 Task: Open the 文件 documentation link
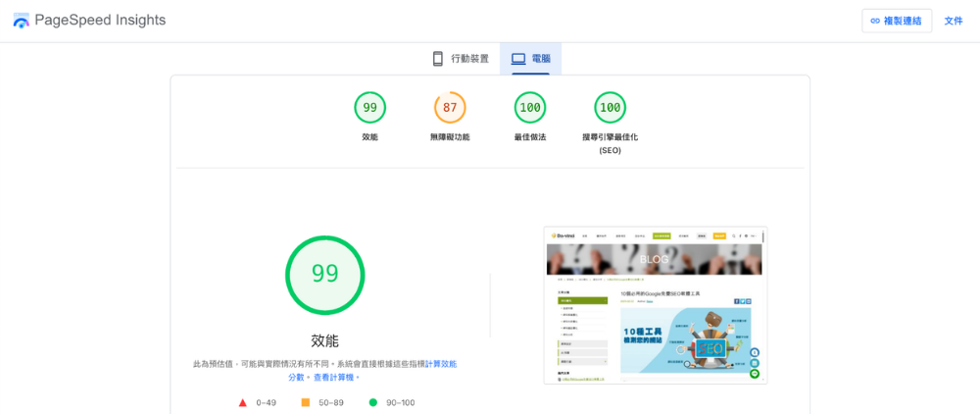point(954,21)
